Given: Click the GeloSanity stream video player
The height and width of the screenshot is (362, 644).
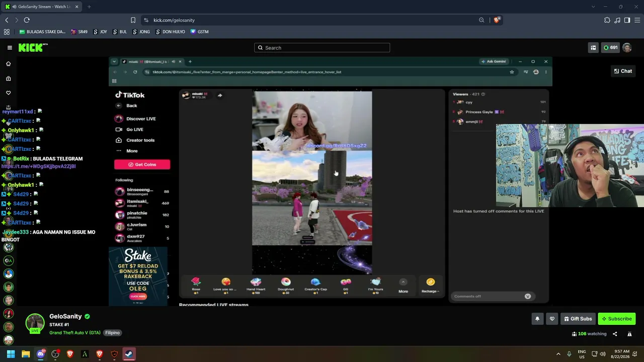Looking at the screenshot, I should pyautogui.click(x=330, y=181).
